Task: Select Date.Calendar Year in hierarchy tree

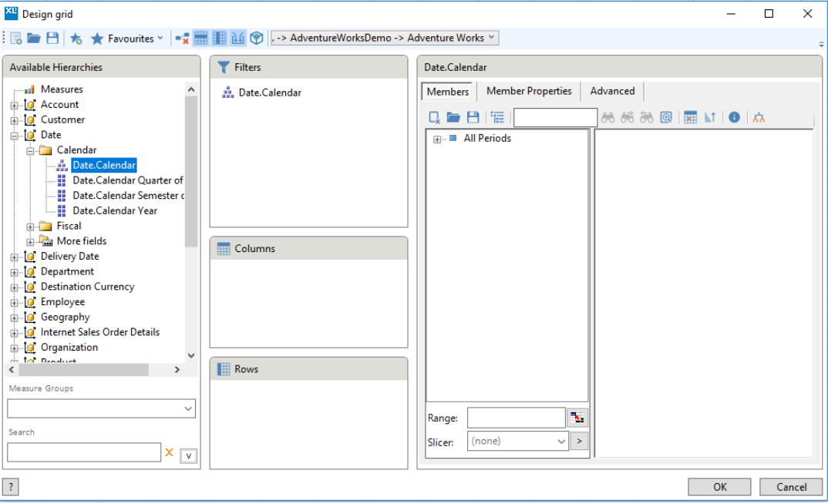Action: 115,210
